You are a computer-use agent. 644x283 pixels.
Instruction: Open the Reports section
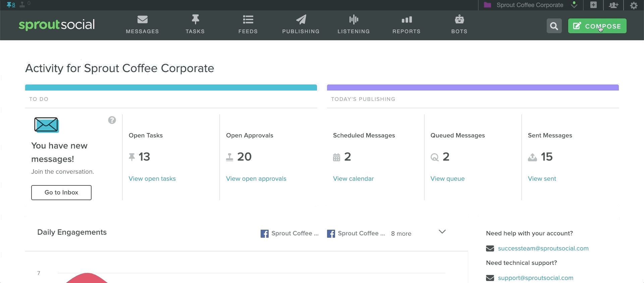point(407,25)
